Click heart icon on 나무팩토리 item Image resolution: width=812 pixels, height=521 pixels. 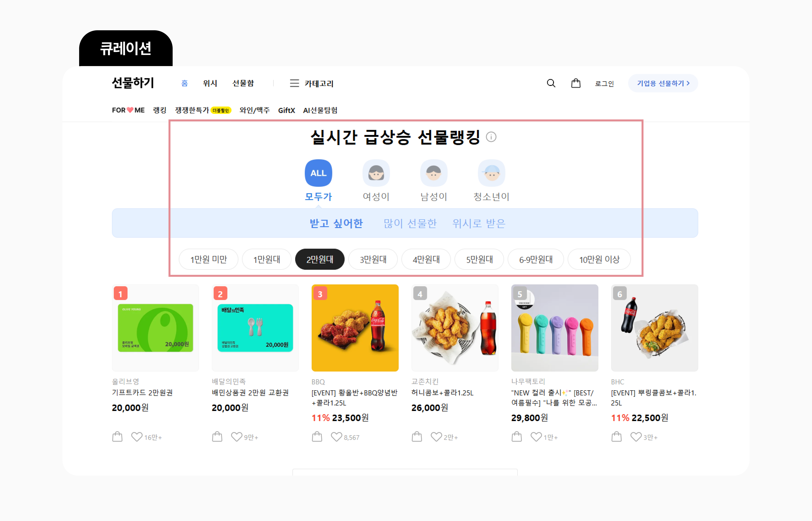[536, 437]
